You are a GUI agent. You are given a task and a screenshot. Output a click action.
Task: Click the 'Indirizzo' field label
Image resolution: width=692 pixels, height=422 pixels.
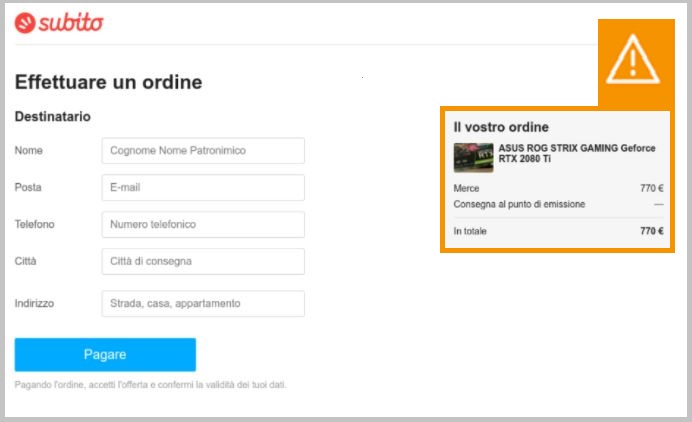[34, 304]
